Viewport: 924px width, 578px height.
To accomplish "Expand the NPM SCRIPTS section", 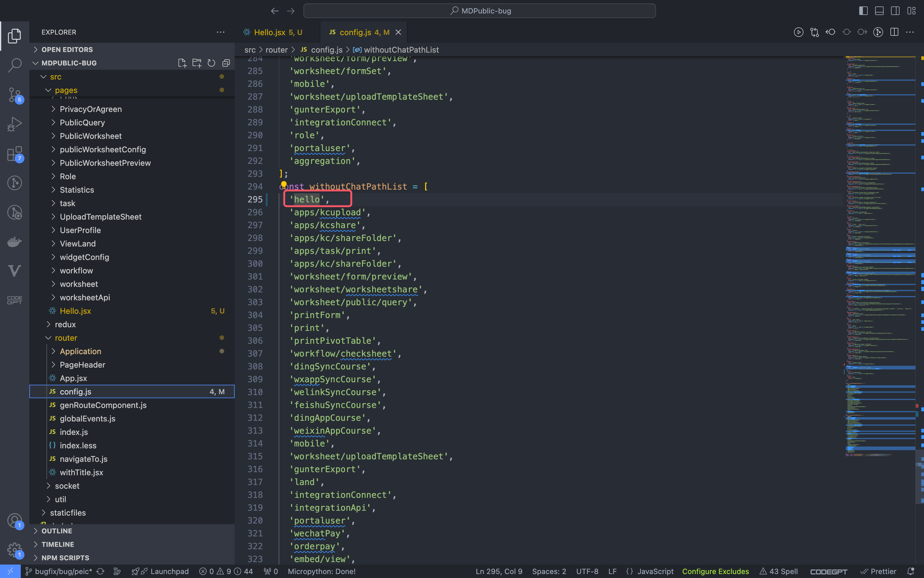I will pos(132,558).
